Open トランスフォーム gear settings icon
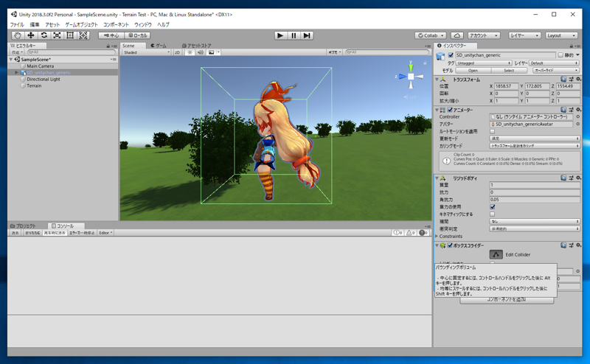This screenshot has width=590, height=364. coord(578,79)
